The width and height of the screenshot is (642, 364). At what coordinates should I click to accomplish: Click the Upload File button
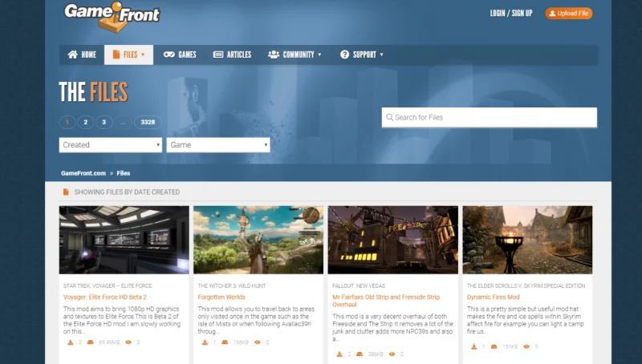click(568, 13)
